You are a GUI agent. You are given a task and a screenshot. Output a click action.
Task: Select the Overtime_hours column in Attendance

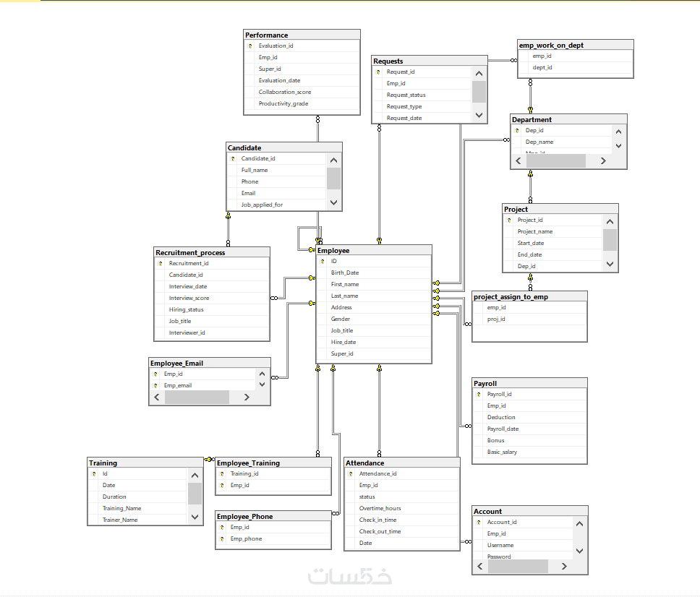(x=402, y=508)
